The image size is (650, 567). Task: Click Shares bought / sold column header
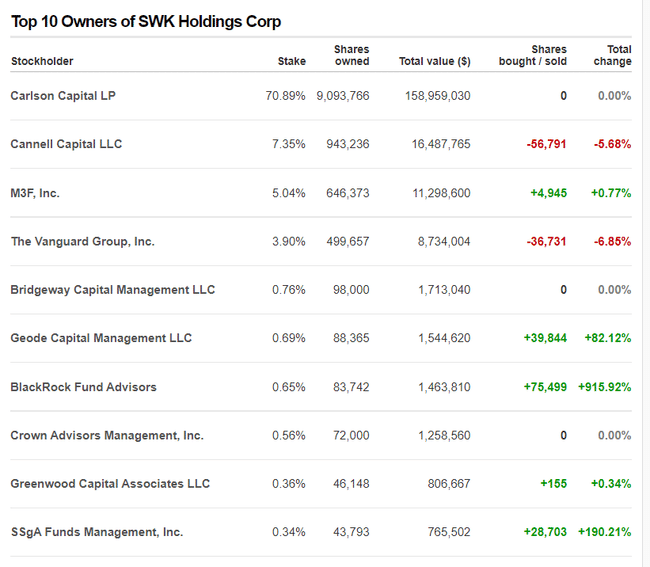532,55
